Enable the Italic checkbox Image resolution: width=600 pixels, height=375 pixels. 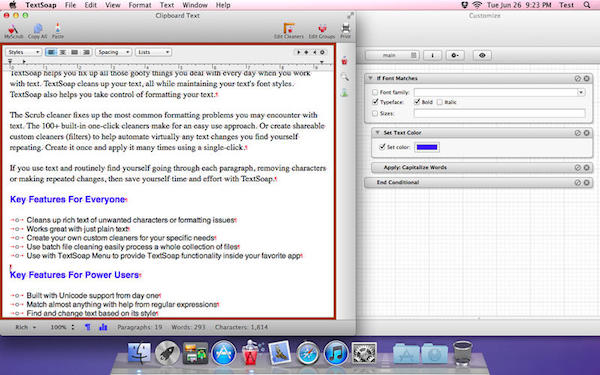(440, 102)
